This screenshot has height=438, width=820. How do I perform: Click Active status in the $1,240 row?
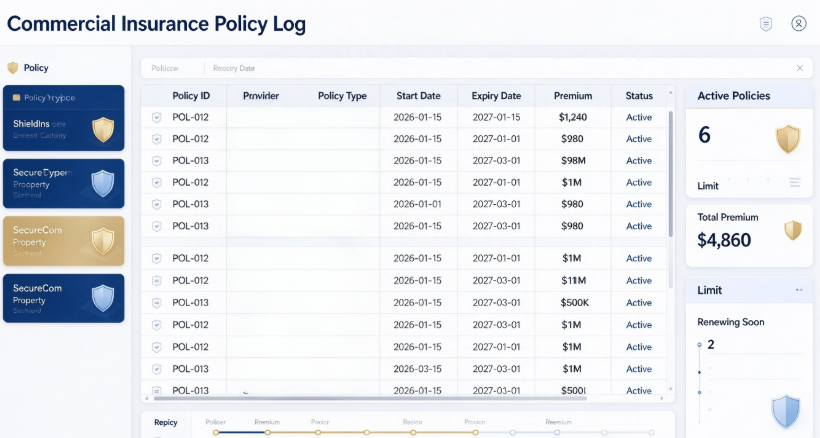[639, 118]
